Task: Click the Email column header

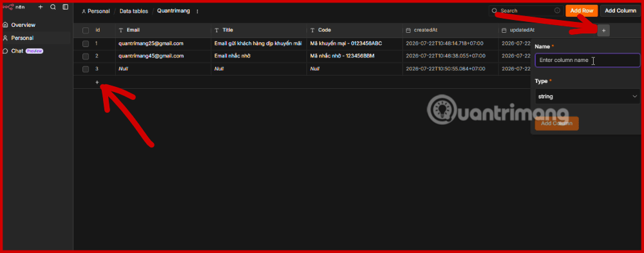Action: pos(133,30)
